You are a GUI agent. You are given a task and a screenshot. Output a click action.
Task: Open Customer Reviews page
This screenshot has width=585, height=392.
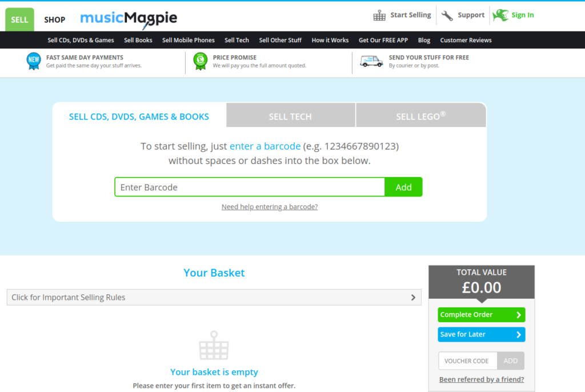pos(466,41)
